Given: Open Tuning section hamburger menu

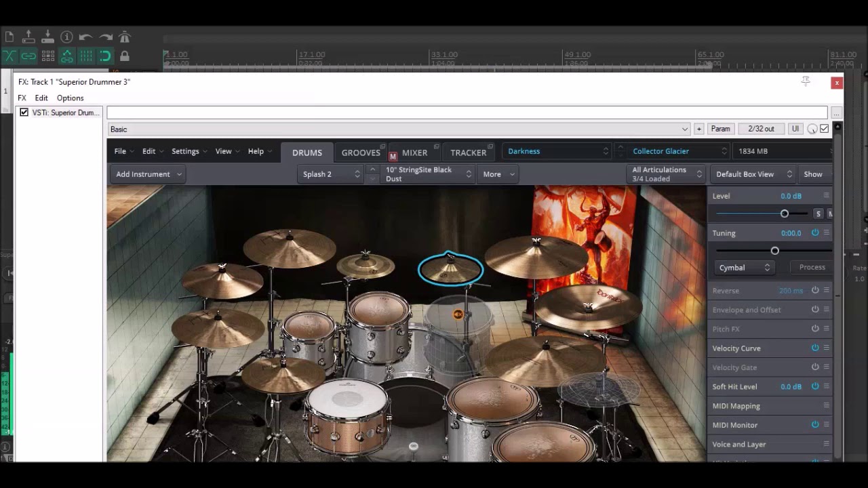Looking at the screenshot, I should tap(826, 232).
